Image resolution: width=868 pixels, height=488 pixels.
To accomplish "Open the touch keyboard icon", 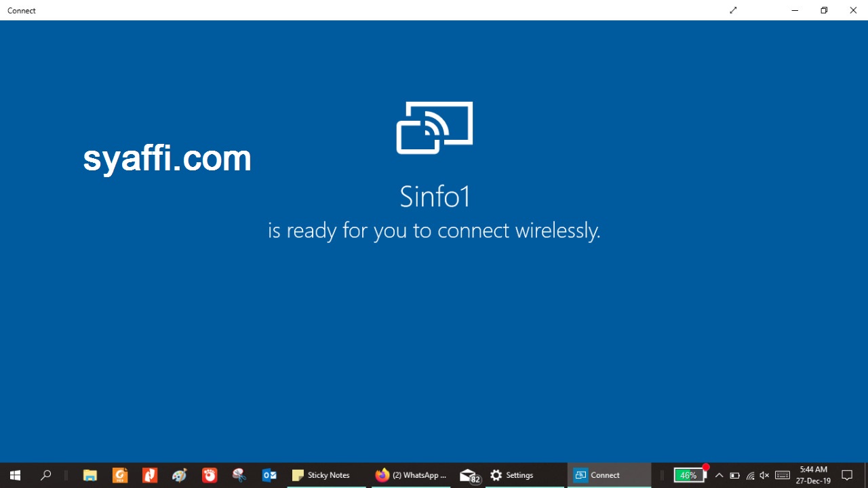I will pos(782,475).
